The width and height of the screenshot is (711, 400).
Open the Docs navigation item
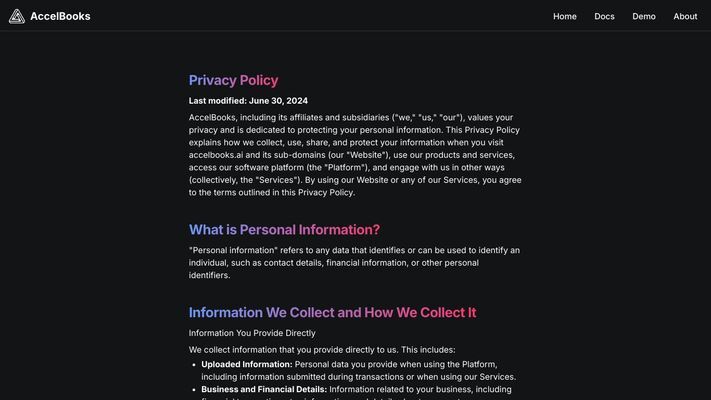click(604, 16)
